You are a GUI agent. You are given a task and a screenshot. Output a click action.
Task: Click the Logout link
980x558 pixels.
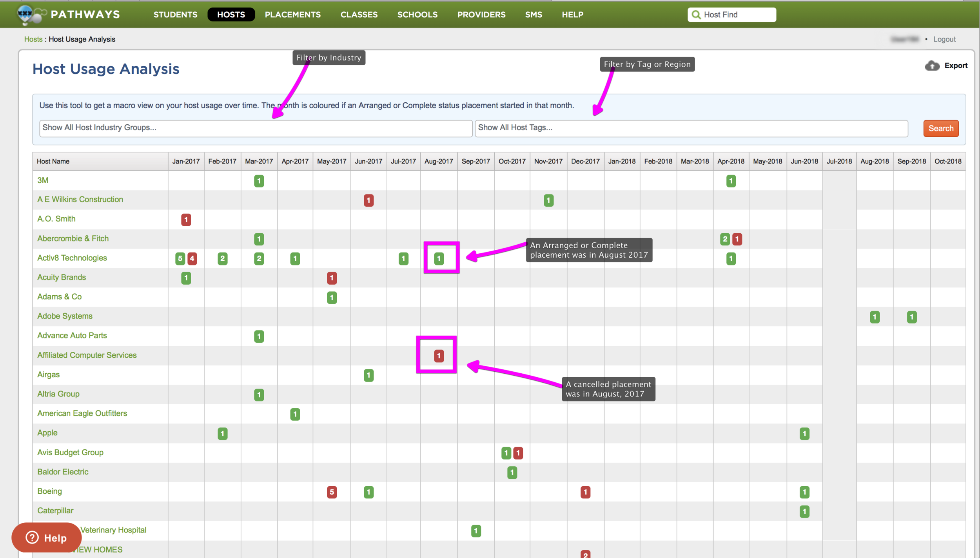click(x=944, y=39)
